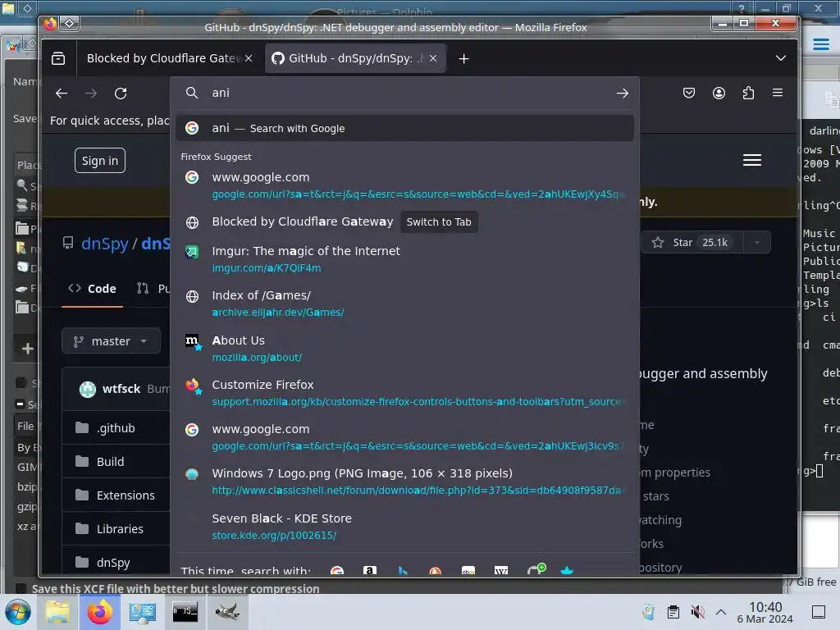Open Firefox application hamburger menu
The height and width of the screenshot is (630, 840).
pyautogui.click(x=778, y=93)
